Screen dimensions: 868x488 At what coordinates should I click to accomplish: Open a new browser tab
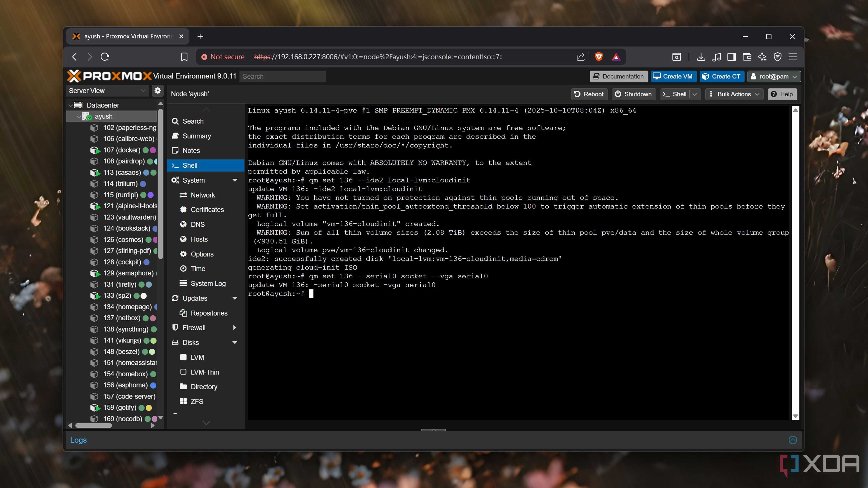pyautogui.click(x=200, y=36)
